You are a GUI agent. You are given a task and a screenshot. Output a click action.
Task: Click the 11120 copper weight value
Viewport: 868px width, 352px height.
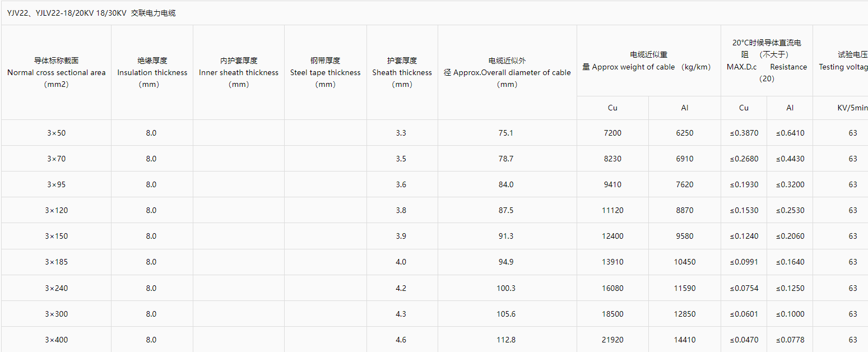point(612,210)
